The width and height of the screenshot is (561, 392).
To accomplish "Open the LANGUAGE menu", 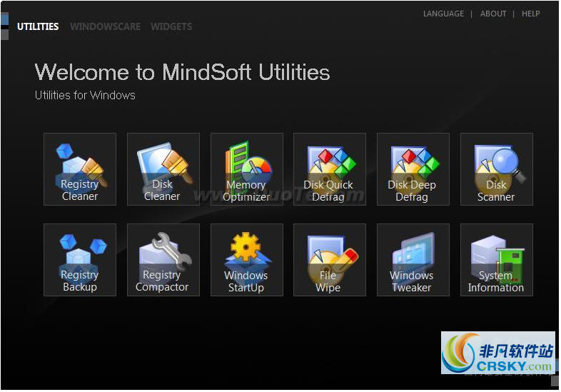I will pos(443,14).
